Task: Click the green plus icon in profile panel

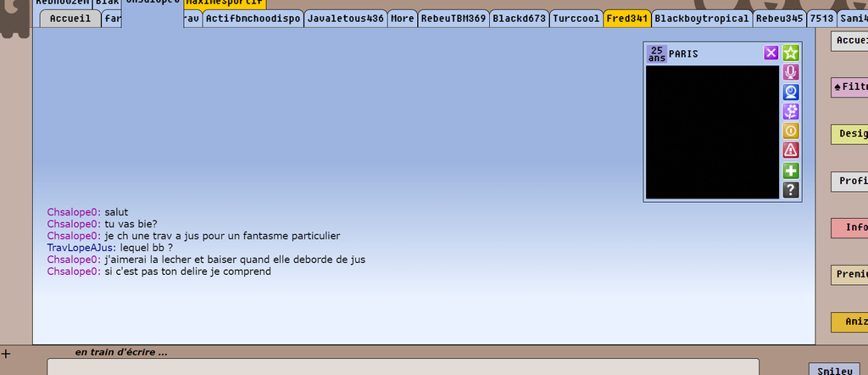Action: tap(791, 171)
